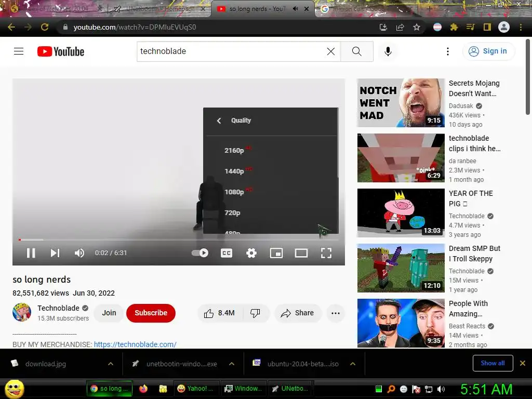Open browser share icon
Viewport: 532px width, 399px height.
(x=400, y=27)
